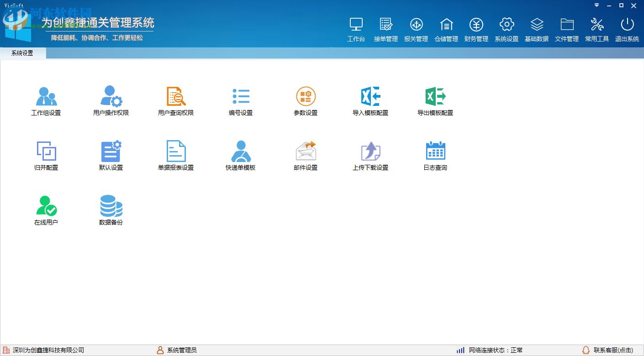Click 深圳为创鑫捷科技有限公司 company name
This screenshot has width=644, height=356.
(48, 351)
